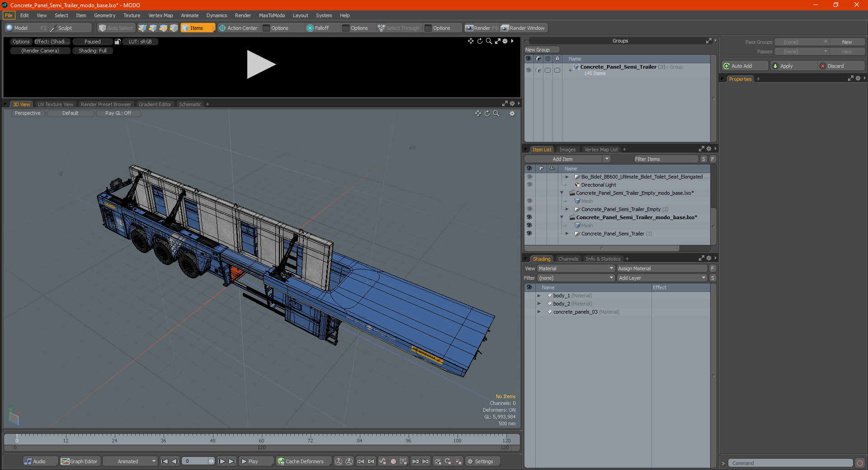Click 3D viewport rotate icon
This screenshot has width=868, height=470.
[487, 113]
